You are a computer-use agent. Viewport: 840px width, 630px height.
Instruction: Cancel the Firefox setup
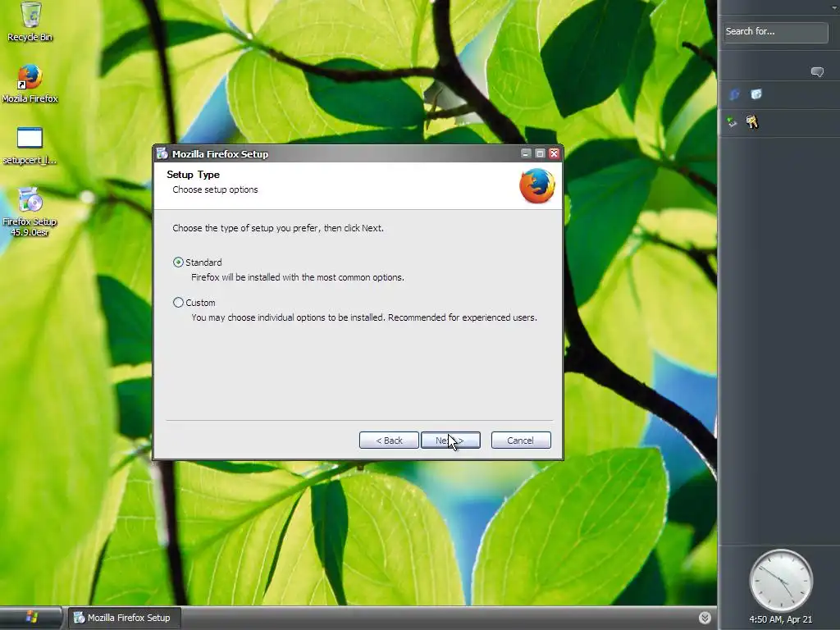tap(521, 441)
